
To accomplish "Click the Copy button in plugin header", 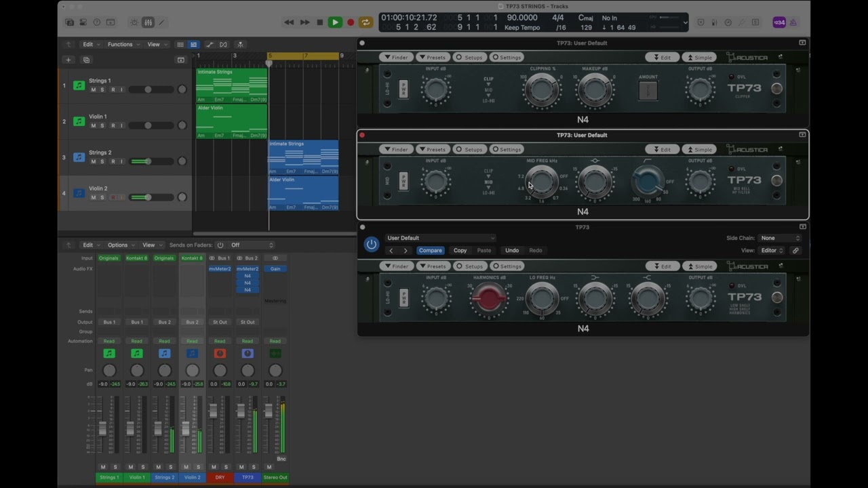I will [x=460, y=250].
